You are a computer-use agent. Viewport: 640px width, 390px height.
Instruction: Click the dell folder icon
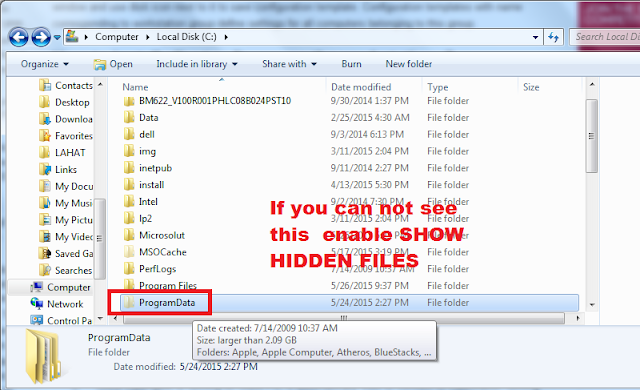pos(129,134)
